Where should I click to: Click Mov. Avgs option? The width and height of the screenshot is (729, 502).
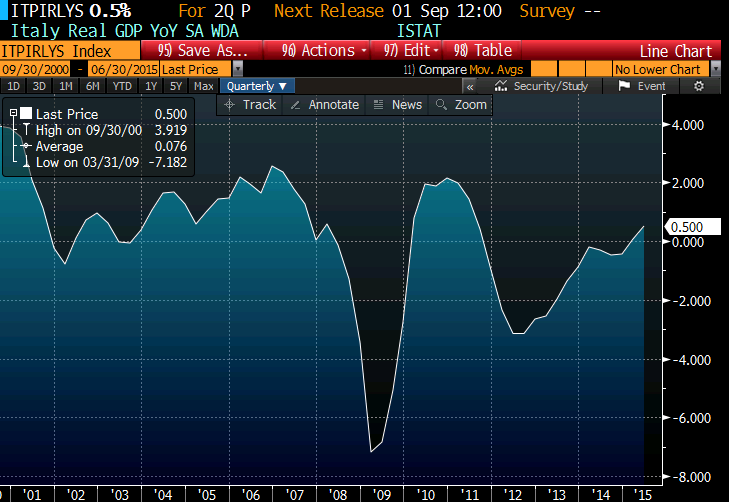coord(496,69)
